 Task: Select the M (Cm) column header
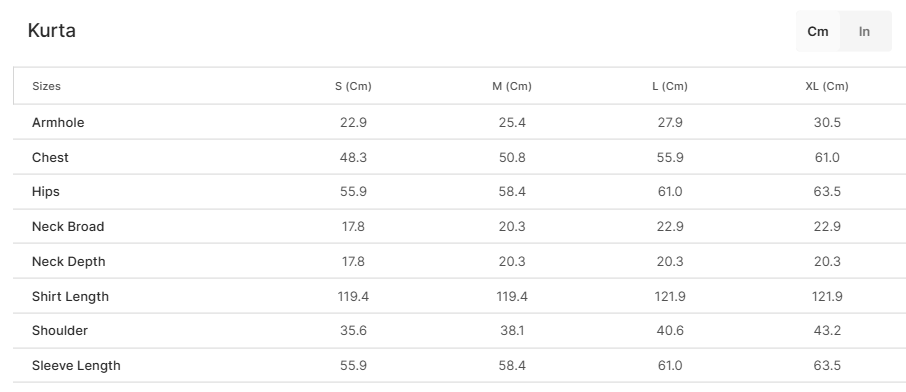click(512, 86)
